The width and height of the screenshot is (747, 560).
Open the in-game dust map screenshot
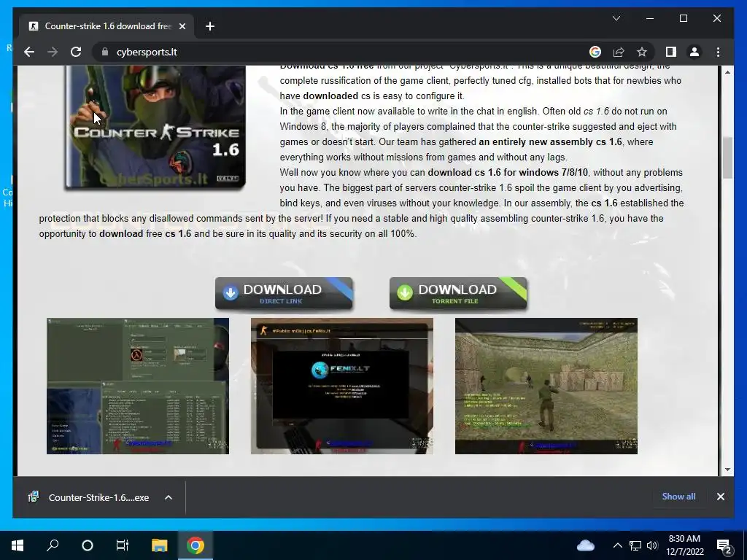(x=546, y=386)
